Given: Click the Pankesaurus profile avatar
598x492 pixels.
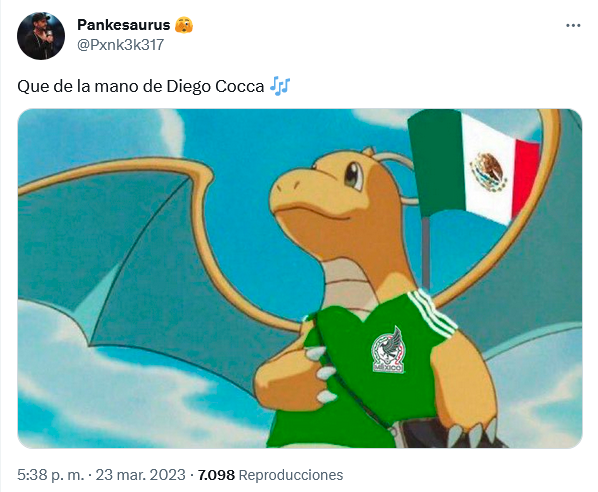Looking at the screenshot, I should (x=41, y=36).
